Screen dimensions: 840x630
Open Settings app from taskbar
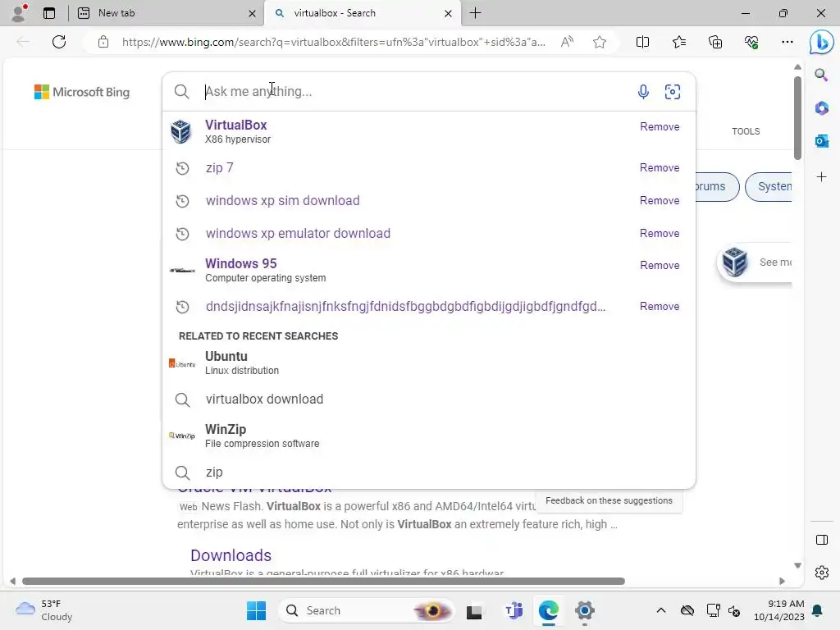pos(584,610)
